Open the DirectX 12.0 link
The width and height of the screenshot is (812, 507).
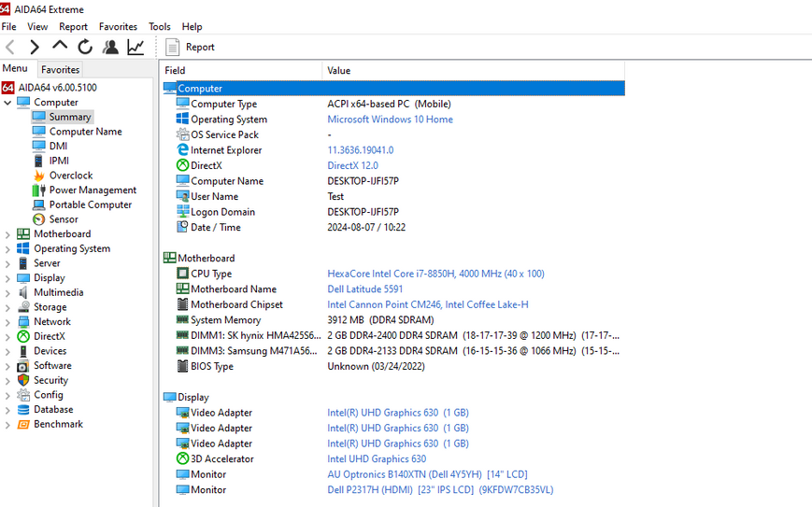click(352, 165)
